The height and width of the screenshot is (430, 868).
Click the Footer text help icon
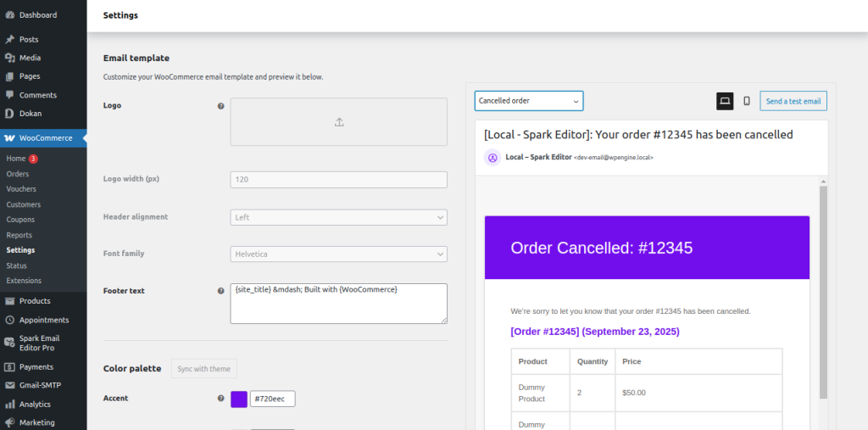tap(221, 291)
